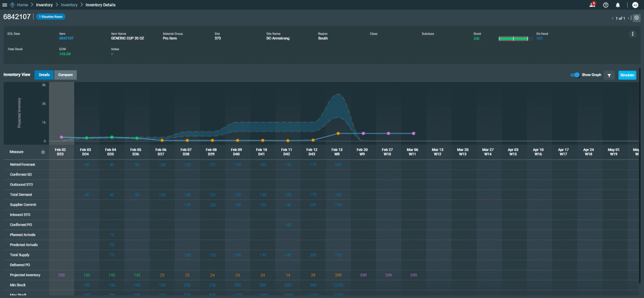Open page settings gear next to pager
The width and height of the screenshot is (644, 298).
(636, 18)
